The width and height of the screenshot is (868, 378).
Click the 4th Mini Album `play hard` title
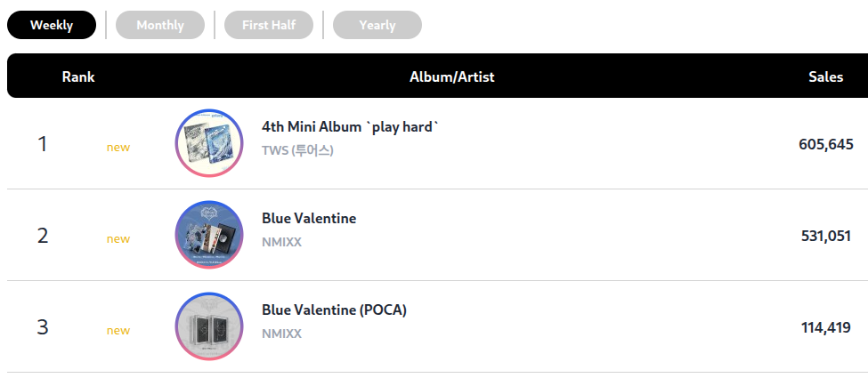coord(350,126)
